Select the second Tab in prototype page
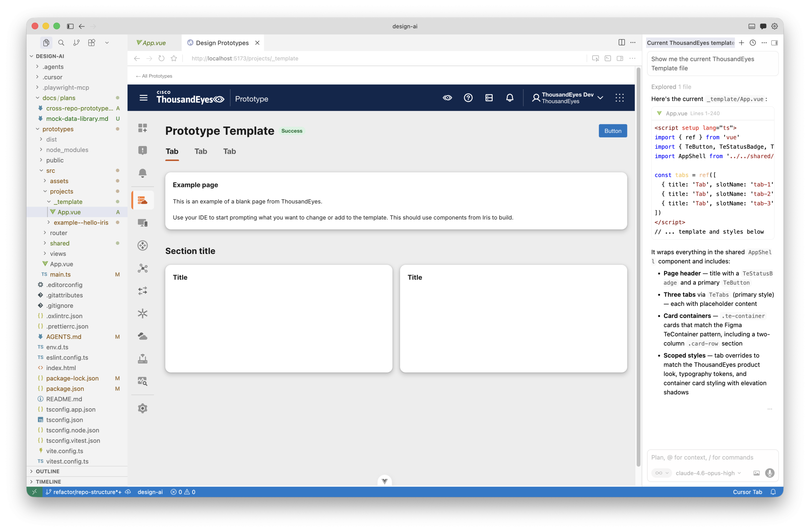This screenshot has width=810, height=532. (201, 152)
